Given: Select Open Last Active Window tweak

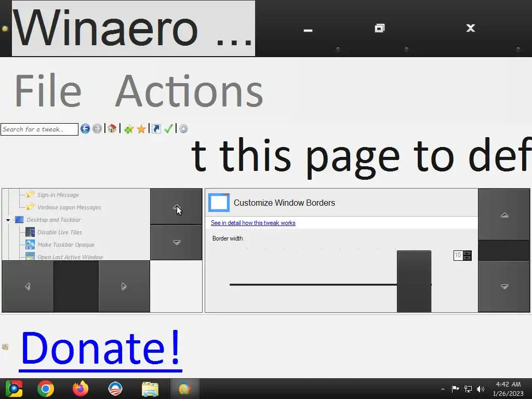Looking at the screenshot, I should 70,257.
